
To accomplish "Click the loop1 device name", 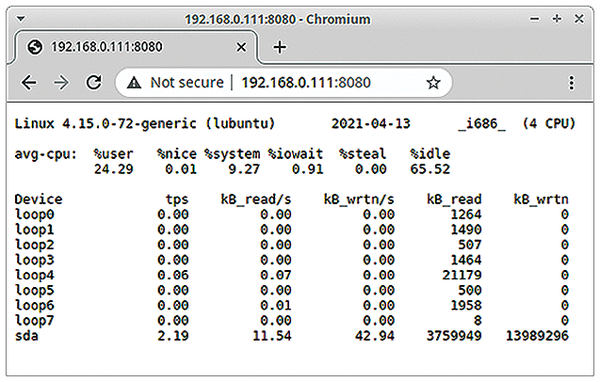I will (34, 230).
